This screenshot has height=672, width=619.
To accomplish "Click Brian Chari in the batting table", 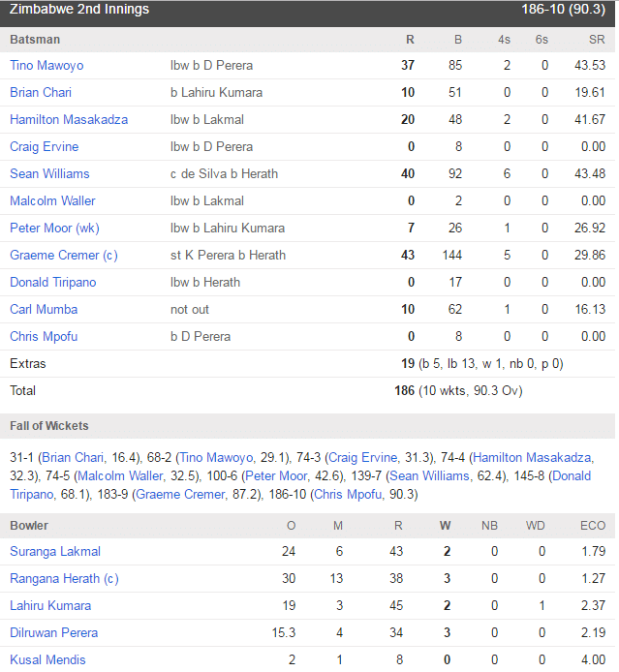I will pos(41,92).
